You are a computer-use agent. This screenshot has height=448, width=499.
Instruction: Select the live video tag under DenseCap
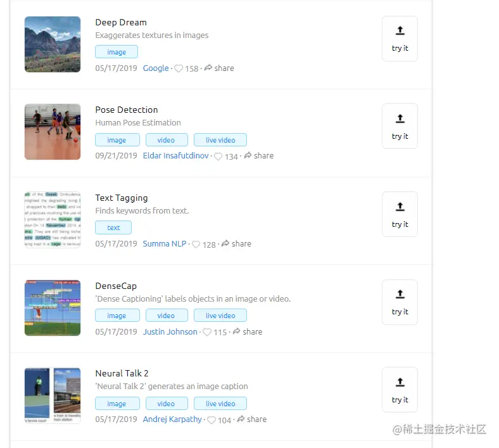tap(220, 315)
